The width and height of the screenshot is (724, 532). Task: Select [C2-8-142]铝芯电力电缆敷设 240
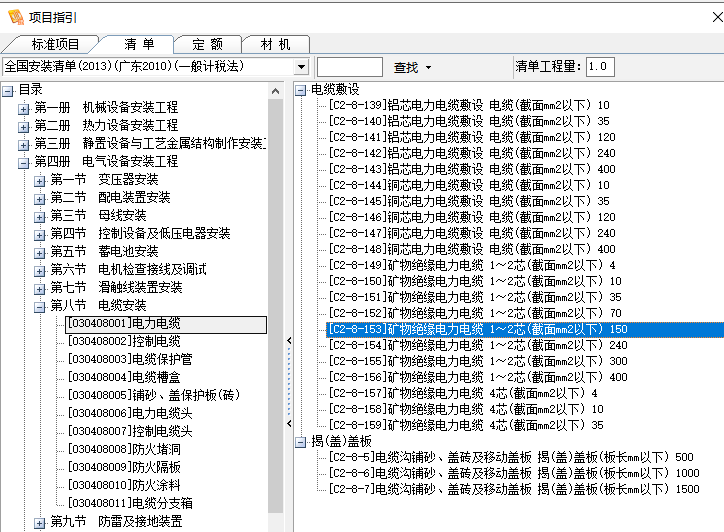pyautogui.click(x=472, y=153)
